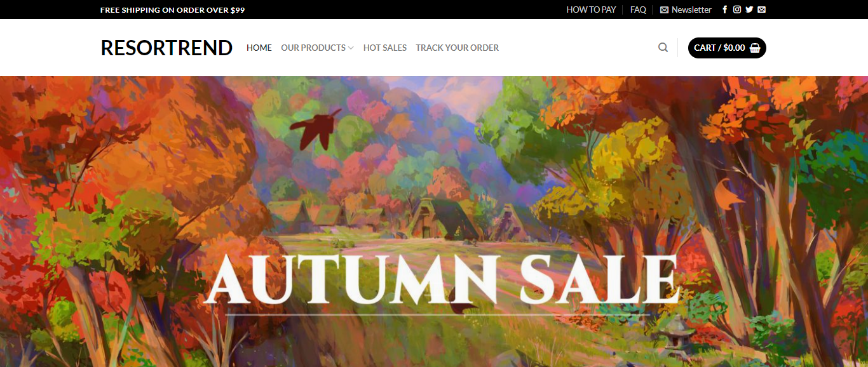
Task: Expand the OUR PRODUCTS chevron arrow
Action: [x=351, y=48]
